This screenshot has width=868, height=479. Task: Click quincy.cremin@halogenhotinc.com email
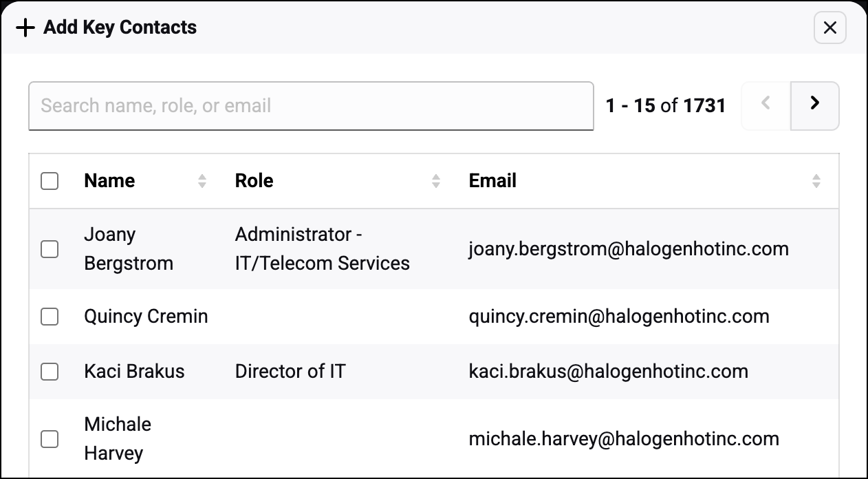pyautogui.click(x=619, y=317)
